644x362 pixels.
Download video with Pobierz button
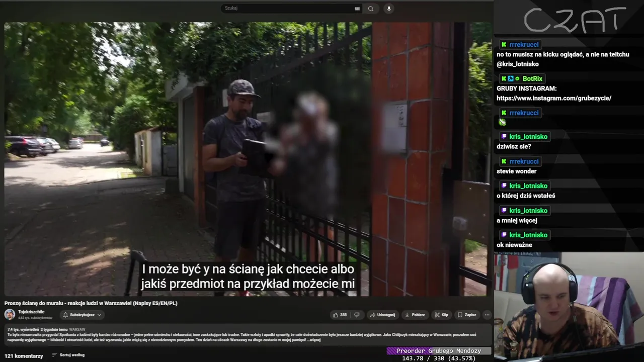pyautogui.click(x=415, y=315)
